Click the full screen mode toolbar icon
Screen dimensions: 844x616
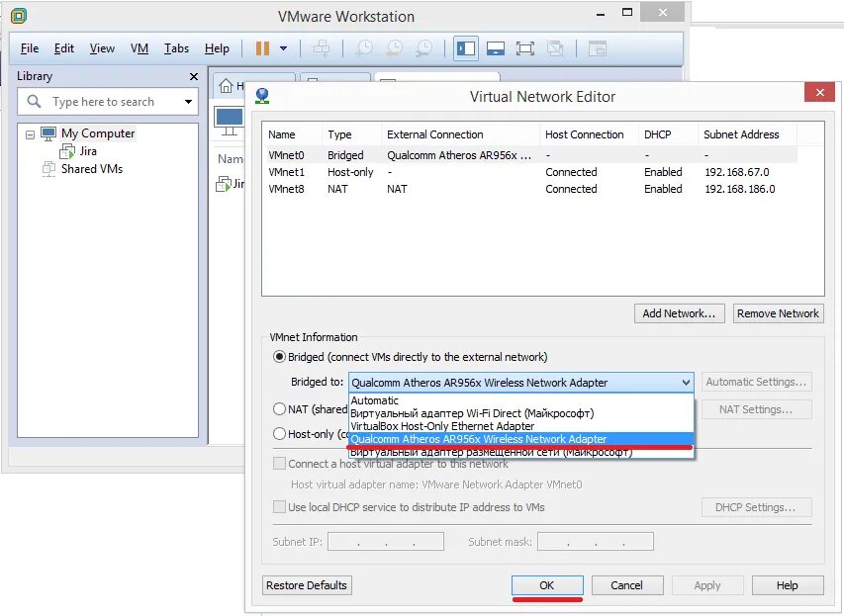point(524,48)
